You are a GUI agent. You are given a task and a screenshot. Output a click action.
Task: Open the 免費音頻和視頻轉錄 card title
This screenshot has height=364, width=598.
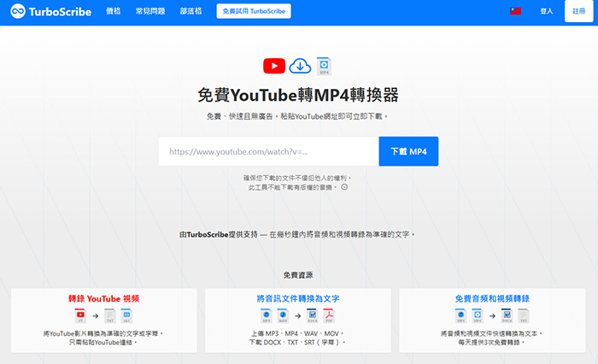pos(492,299)
